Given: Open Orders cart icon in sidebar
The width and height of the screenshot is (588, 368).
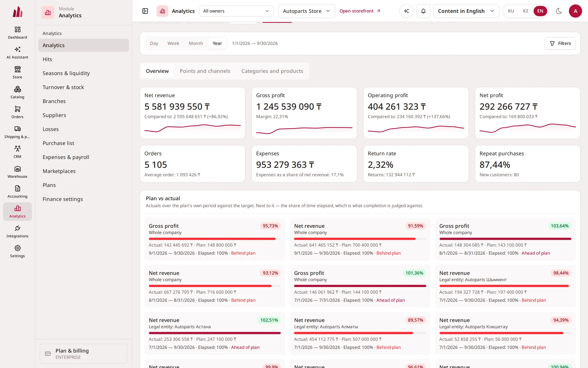Looking at the screenshot, I should click(x=17, y=112).
